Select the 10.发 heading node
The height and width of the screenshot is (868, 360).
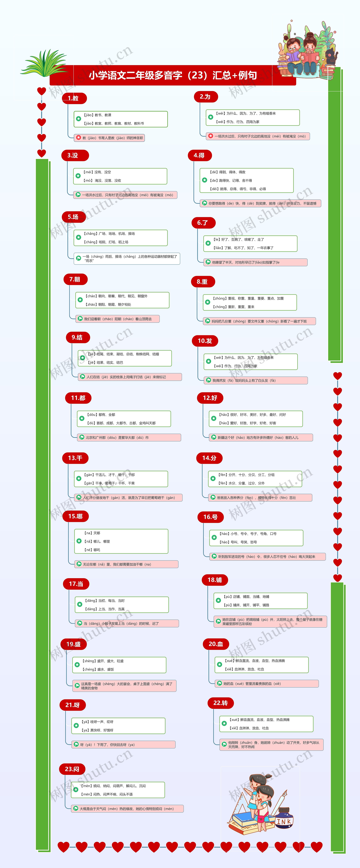[205, 341]
